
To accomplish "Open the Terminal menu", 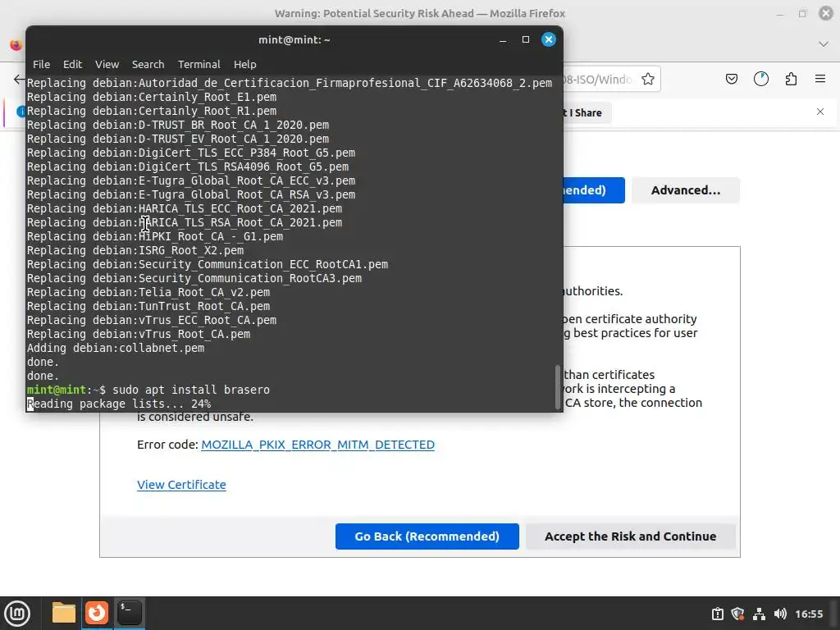I will (199, 64).
